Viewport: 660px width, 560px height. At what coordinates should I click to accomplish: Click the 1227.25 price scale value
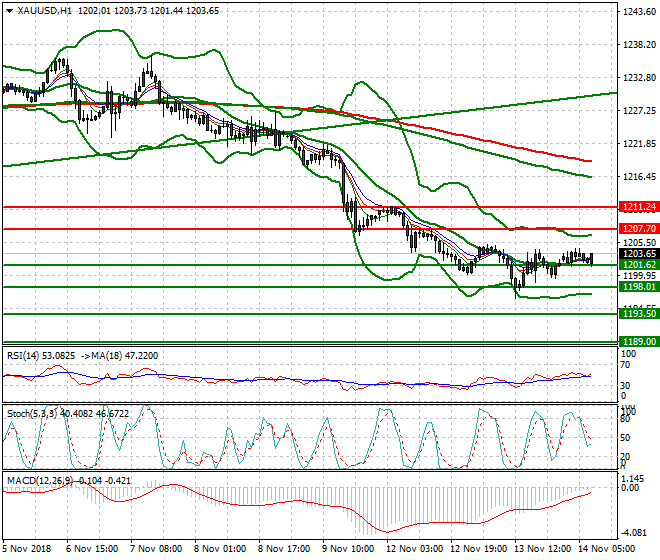pos(639,111)
